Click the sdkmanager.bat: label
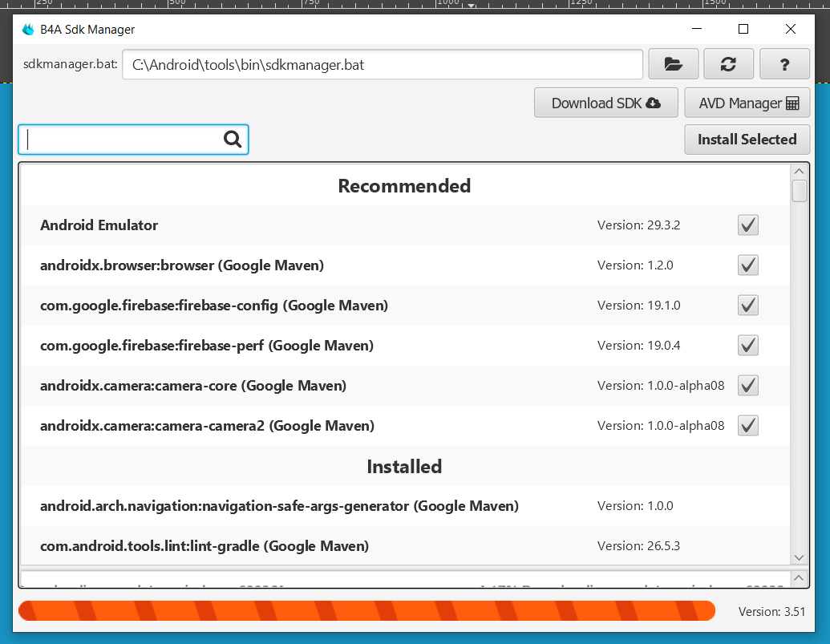 pos(71,64)
